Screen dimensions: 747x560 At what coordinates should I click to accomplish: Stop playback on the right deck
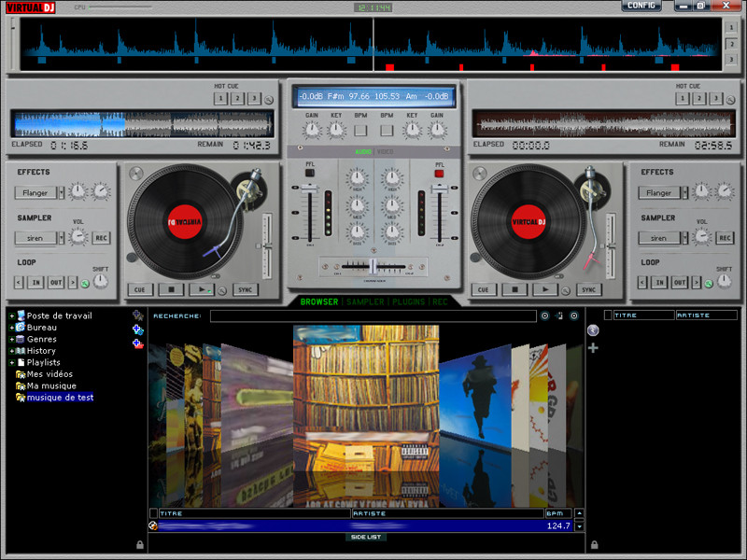coord(514,289)
